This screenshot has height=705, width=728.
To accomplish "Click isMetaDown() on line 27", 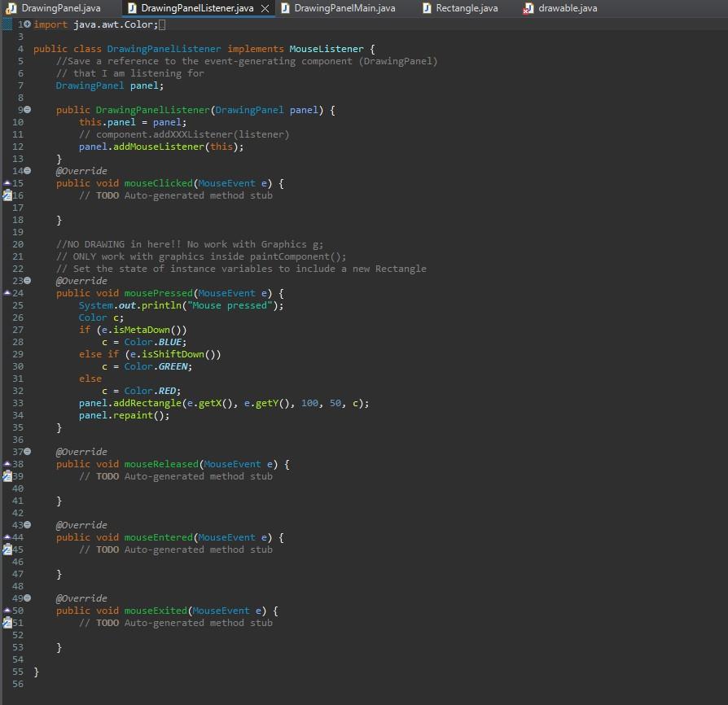I will (x=150, y=330).
